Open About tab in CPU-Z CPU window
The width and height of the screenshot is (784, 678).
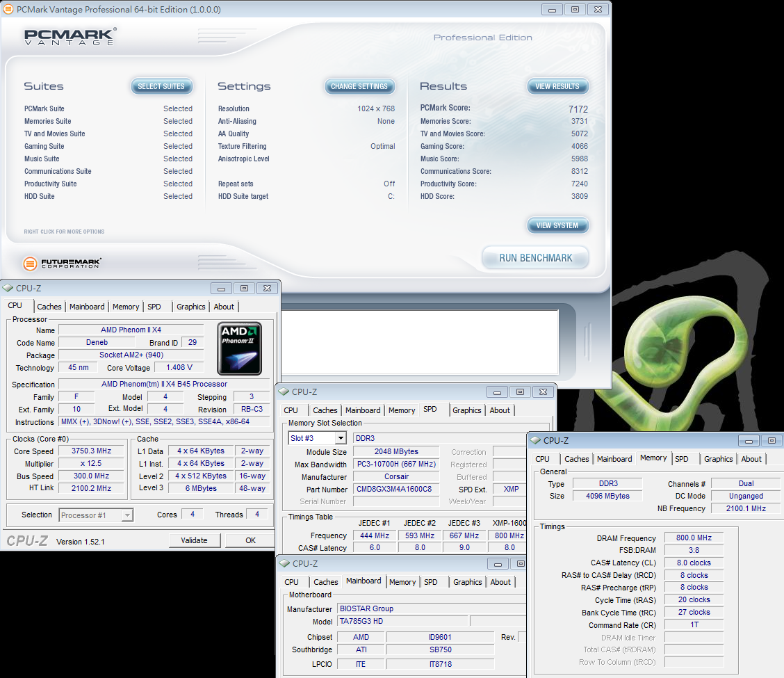(x=224, y=307)
